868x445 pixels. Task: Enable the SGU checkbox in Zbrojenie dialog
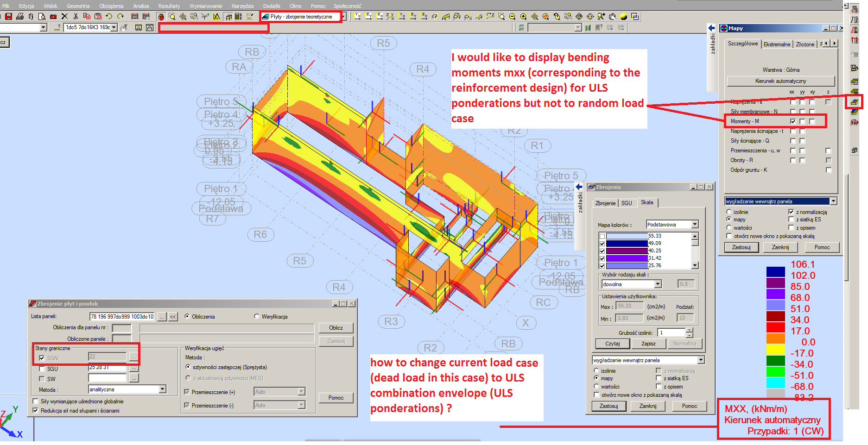click(x=41, y=369)
